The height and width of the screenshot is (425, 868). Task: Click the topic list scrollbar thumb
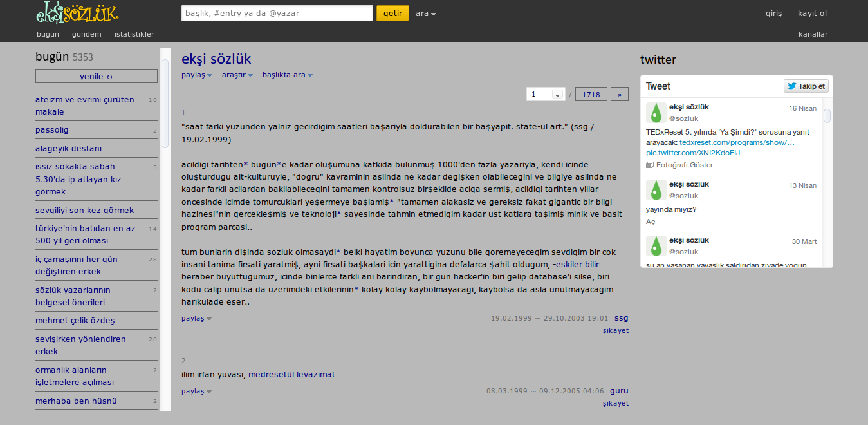pyautogui.click(x=165, y=103)
